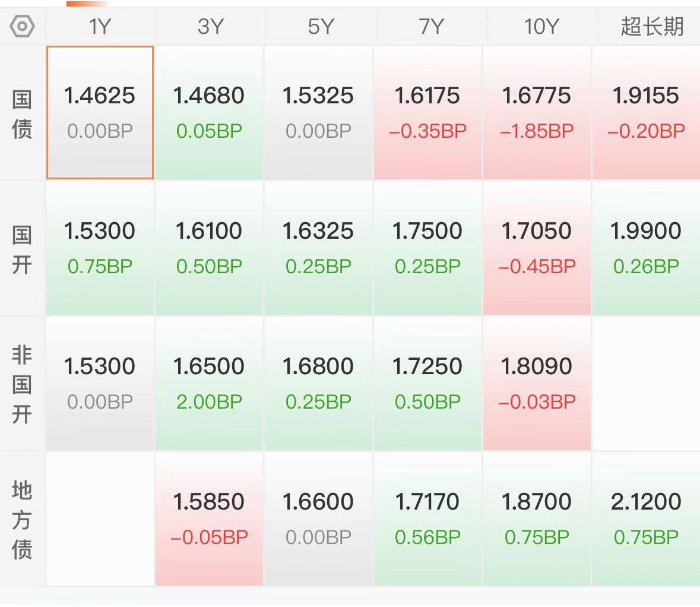700x607 pixels.
Task: Select the 超长期 column header
Action: tap(651, 26)
